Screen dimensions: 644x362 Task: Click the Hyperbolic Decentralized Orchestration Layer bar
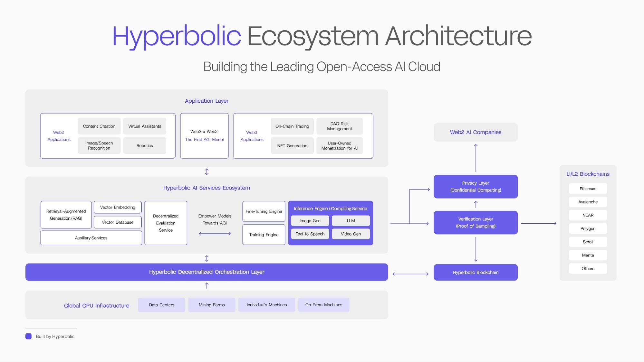click(207, 272)
